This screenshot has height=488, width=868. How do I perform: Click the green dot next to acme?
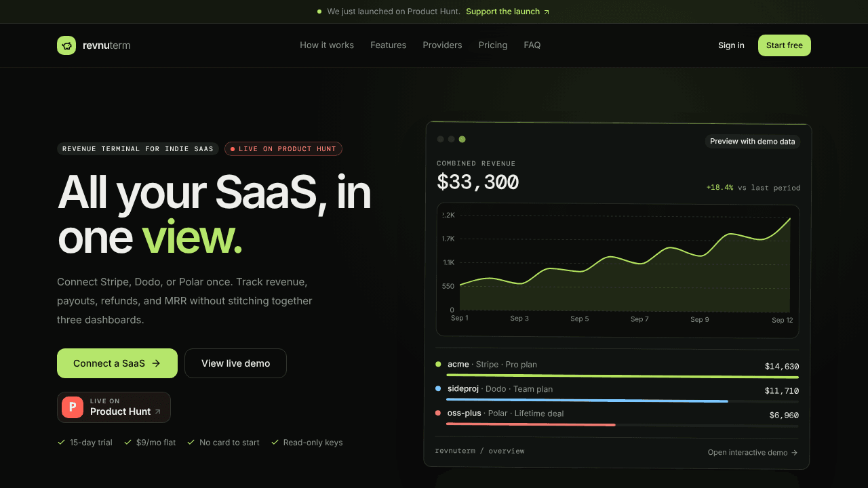[438, 364]
